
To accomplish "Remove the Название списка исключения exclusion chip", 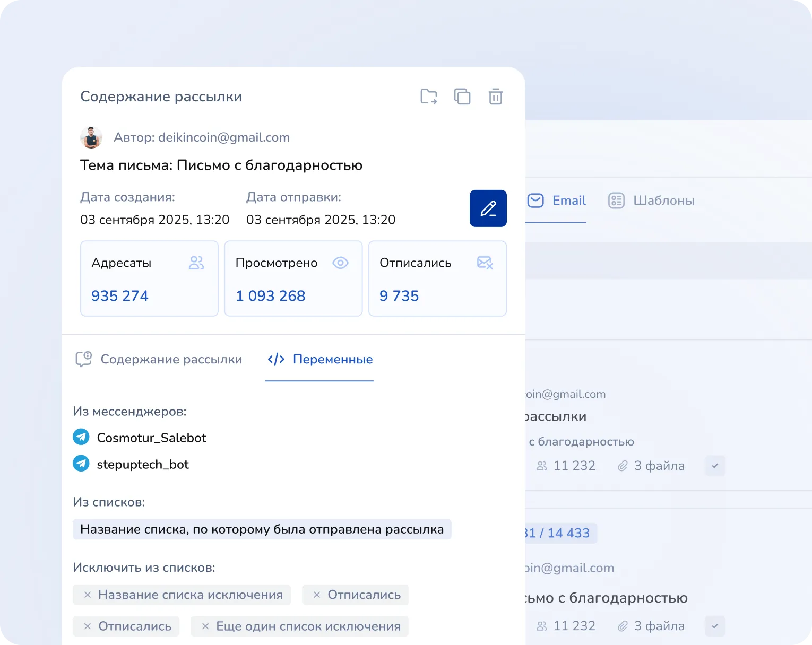I will tap(88, 595).
